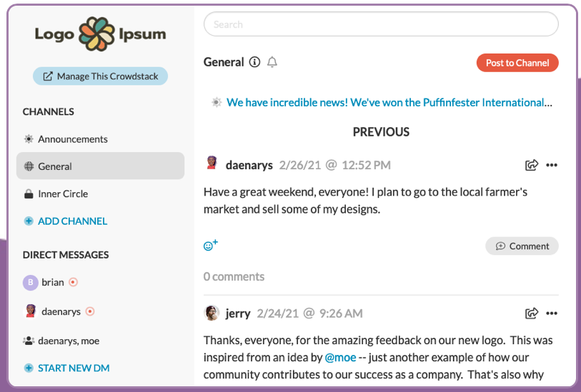Open more options menu on jerry's post

pos(551,313)
